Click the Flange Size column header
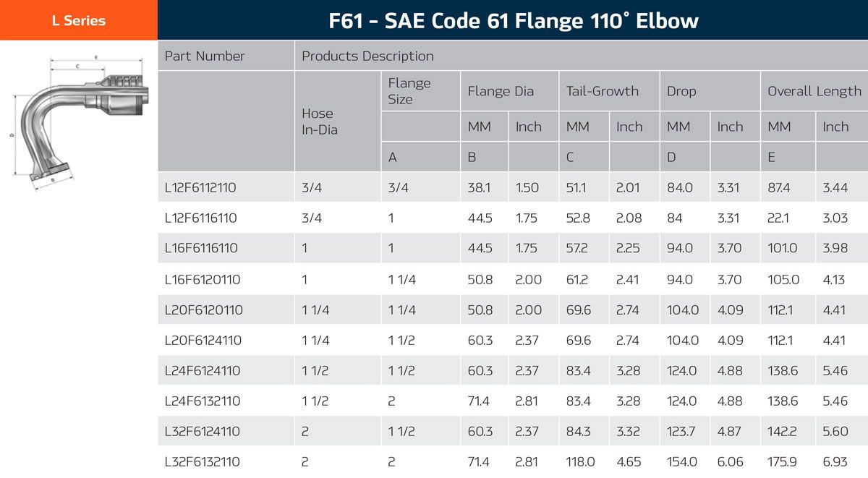868x478 pixels. click(409, 91)
